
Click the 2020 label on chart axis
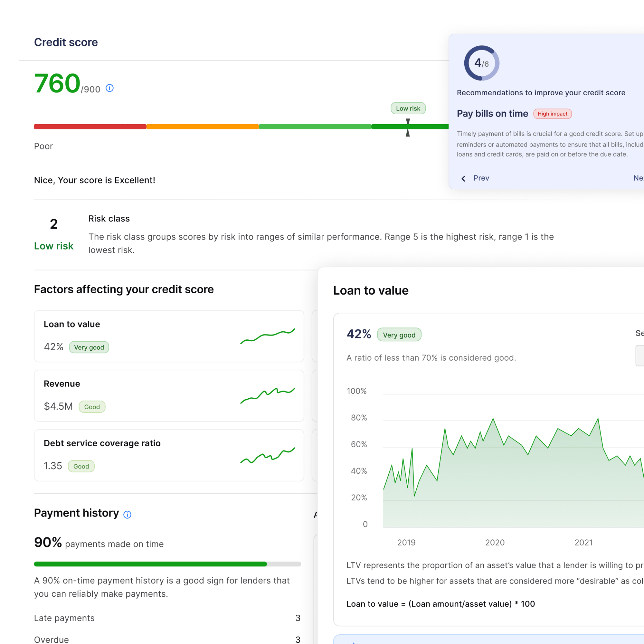[x=495, y=542]
